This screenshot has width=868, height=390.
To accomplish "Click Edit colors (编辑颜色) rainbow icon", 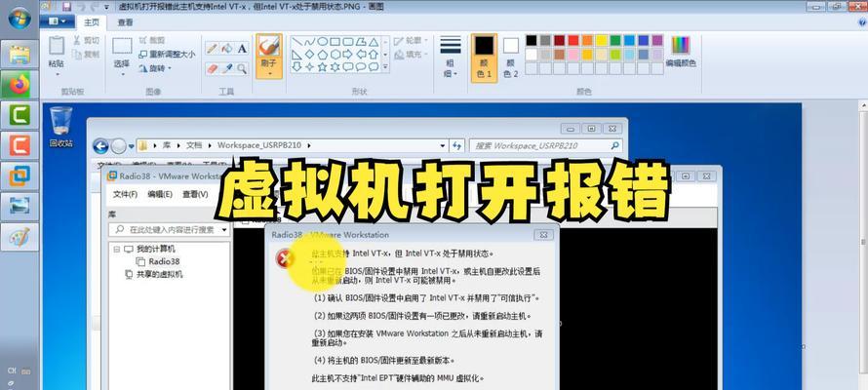I will coord(681,45).
